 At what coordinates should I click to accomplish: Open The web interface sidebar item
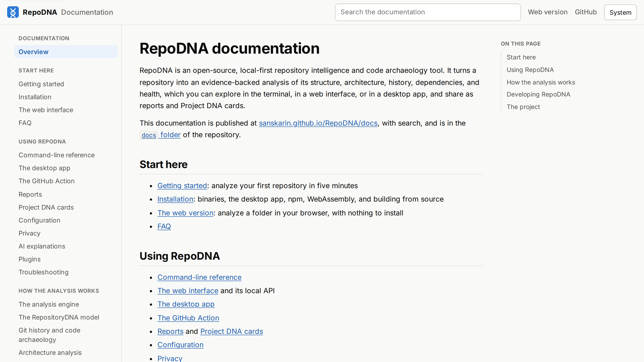[46, 110]
